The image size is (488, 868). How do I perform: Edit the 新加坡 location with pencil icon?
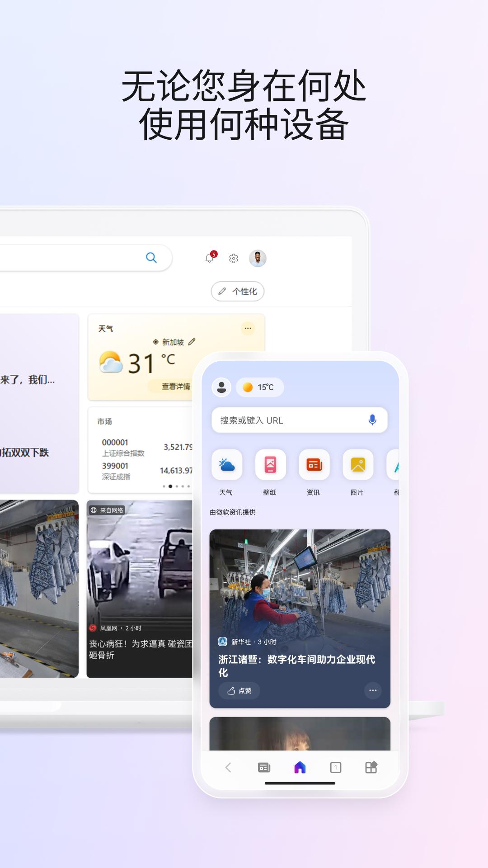(192, 342)
